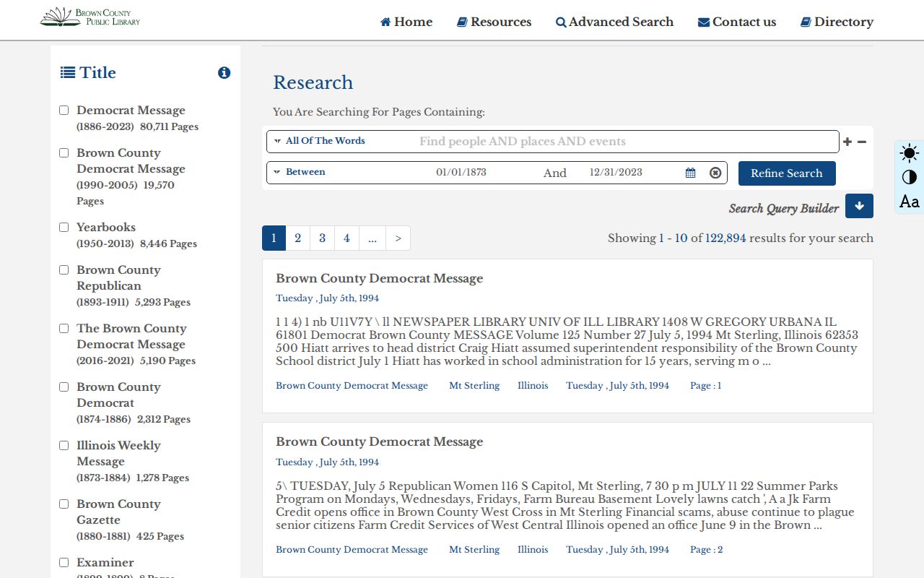Image resolution: width=924 pixels, height=578 pixels.
Task: Enable The Brown County Democrat Message checkbox
Action: [64, 329]
